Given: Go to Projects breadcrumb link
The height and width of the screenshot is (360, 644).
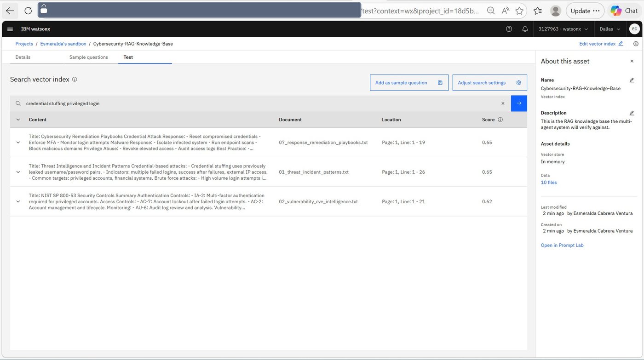Looking at the screenshot, I should [x=24, y=44].
